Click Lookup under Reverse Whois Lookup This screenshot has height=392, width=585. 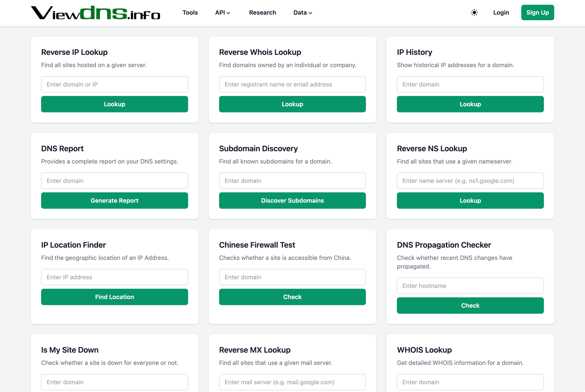pyautogui.click(x=292, y=104)
